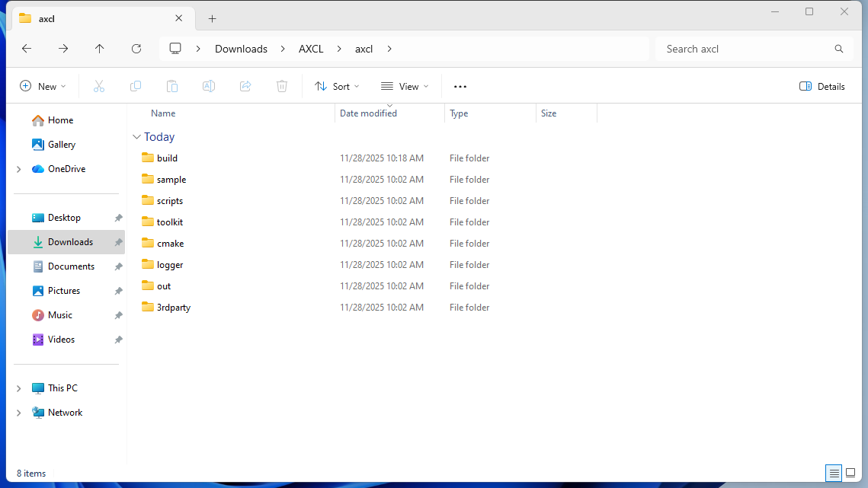
Task: Expand the OneDrive tree node
Action: click(x=19, y=169)
